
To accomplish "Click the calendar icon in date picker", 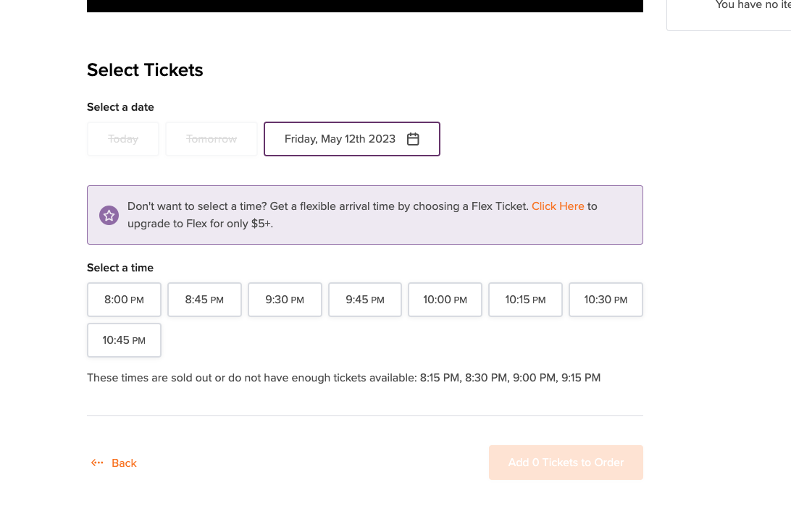I will (413, 139).
